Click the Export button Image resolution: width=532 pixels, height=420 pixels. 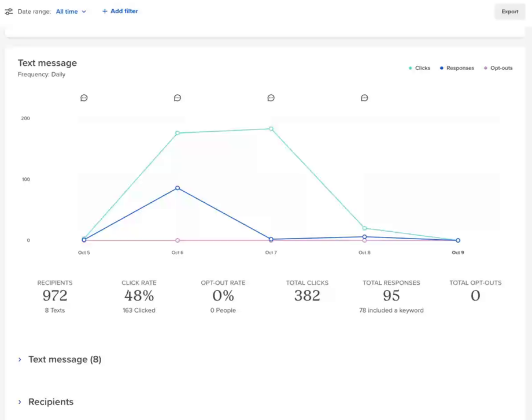coord(509,12)
